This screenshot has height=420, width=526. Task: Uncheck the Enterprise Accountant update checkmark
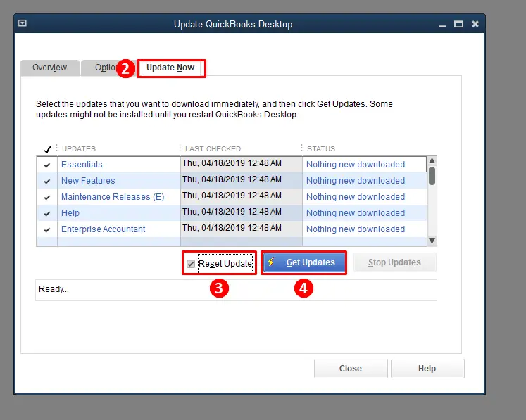click(47, 229)
